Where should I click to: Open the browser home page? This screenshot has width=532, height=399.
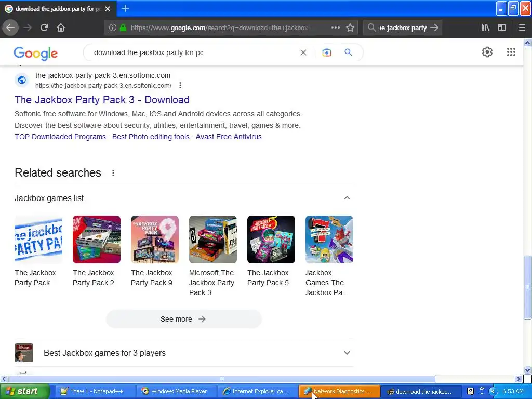coord(61,28)
